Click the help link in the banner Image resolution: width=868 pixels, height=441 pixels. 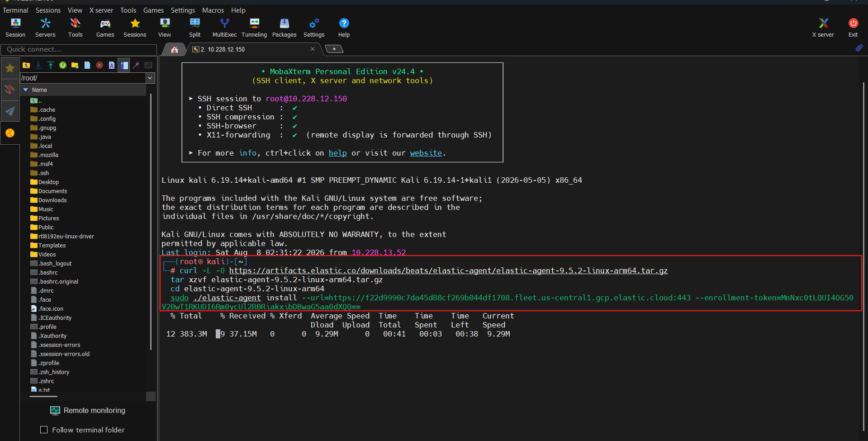pyautogui.click(x=337, y=153)
